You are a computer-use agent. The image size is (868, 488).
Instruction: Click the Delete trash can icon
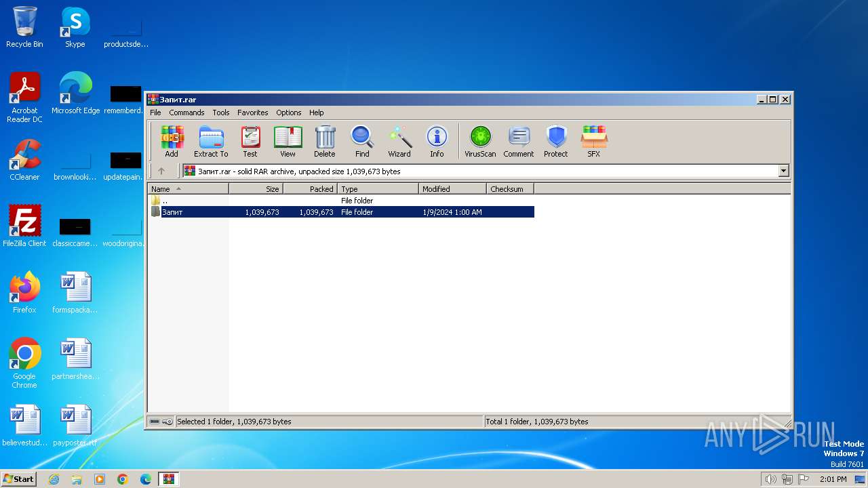(325, 142)
